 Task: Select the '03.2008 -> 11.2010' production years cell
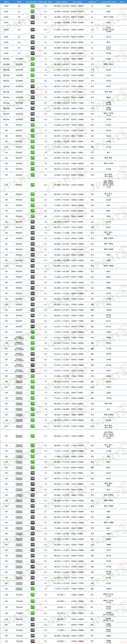[x=62, y=92]
